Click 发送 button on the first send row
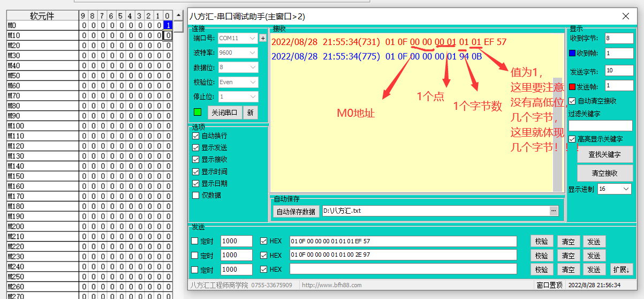Screen dimensions: 644x299 pyautogui.click(x=594, y=241)
